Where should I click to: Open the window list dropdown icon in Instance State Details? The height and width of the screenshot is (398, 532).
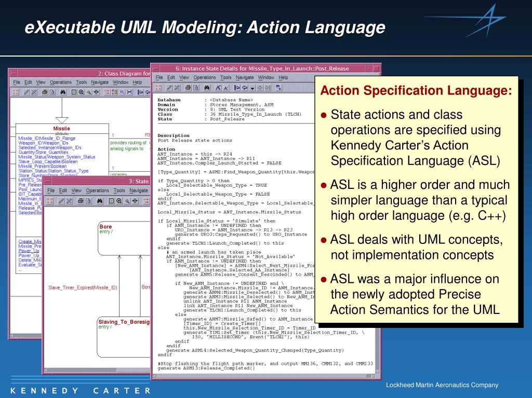[x=278, y=88]
